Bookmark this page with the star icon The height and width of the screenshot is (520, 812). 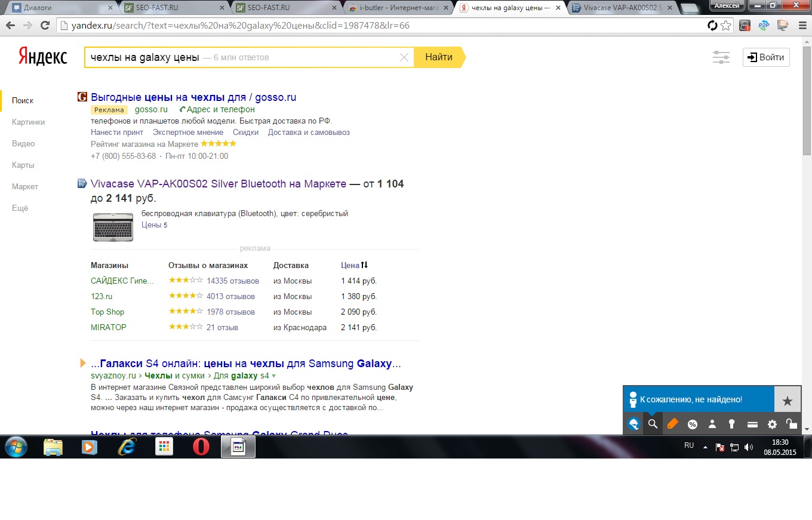point(725,26)
